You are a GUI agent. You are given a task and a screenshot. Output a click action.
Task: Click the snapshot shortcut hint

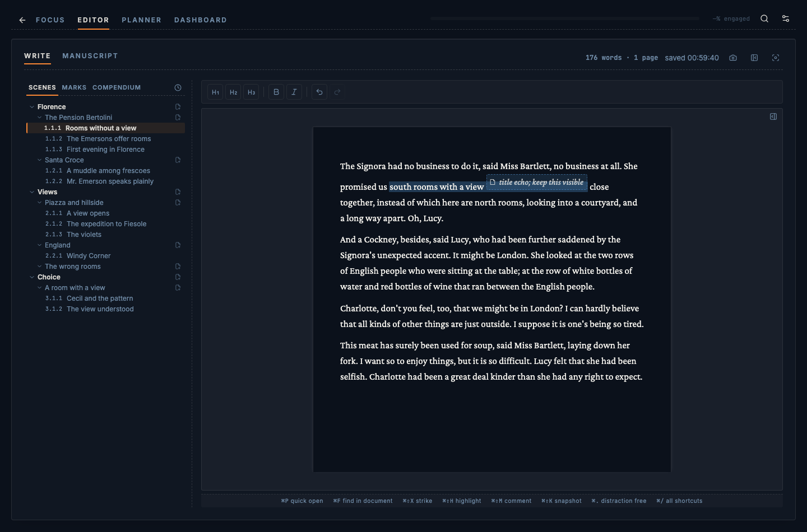562,501
